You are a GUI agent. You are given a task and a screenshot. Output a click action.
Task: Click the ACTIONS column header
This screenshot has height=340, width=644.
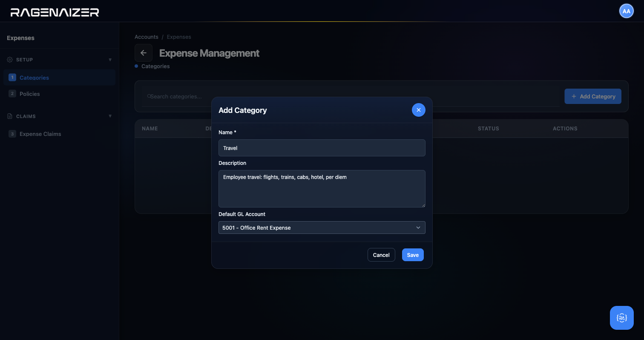point(565,128)
